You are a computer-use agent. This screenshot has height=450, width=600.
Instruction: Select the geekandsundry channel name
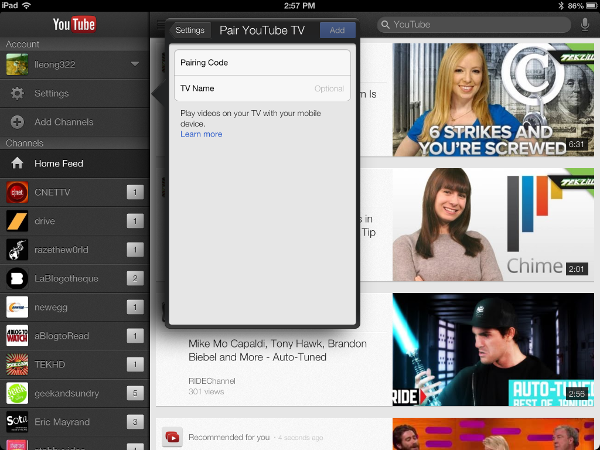tap(67, 393)
